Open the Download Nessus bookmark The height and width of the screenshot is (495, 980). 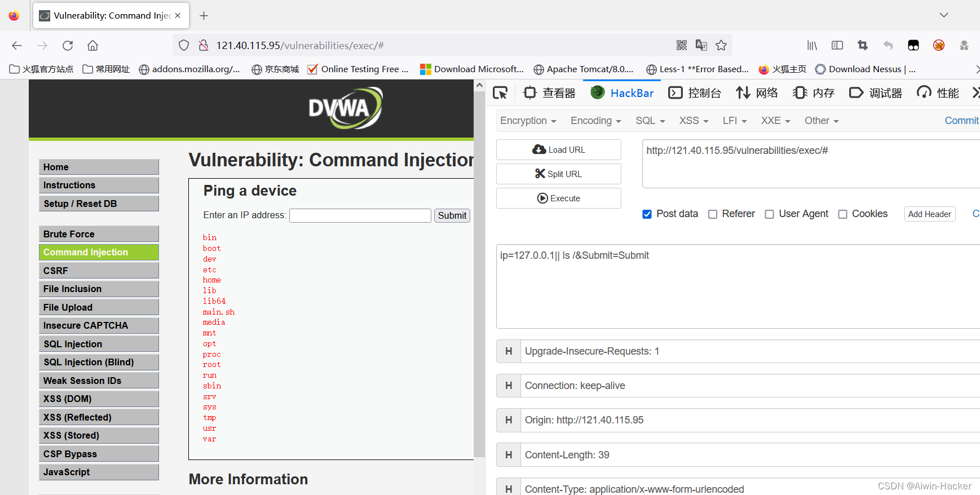[866, 69]
